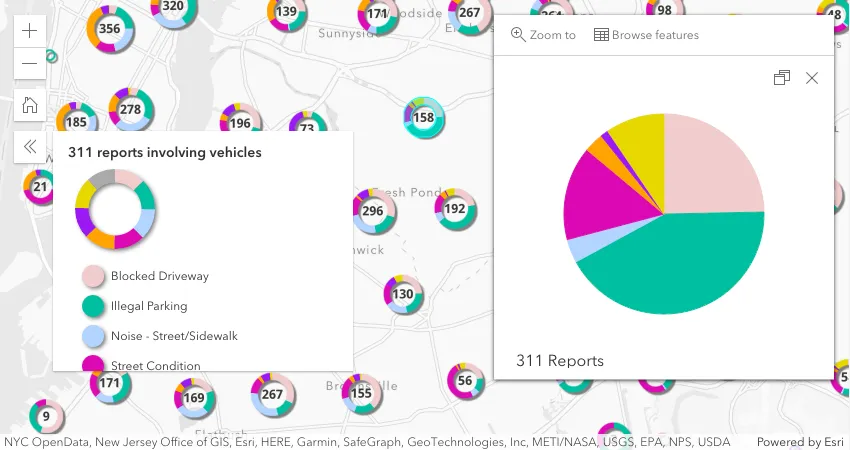850x450 pixels.
Task: Collapse the legend panel with double chevron
Action: [x=29, y=146]
